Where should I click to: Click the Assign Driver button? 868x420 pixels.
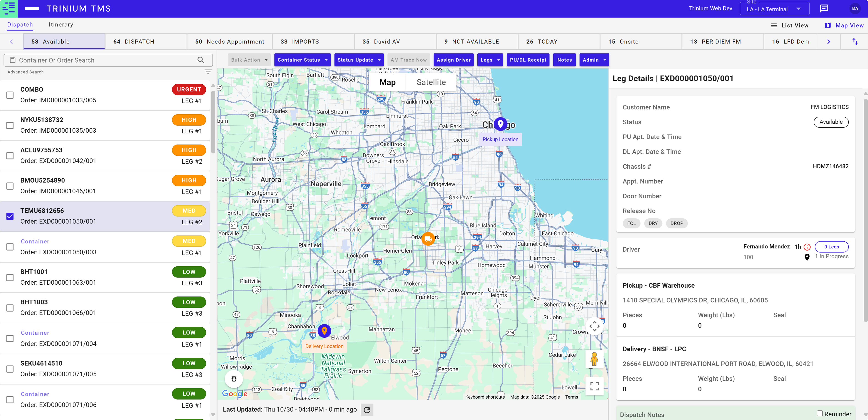coord(453,60)
